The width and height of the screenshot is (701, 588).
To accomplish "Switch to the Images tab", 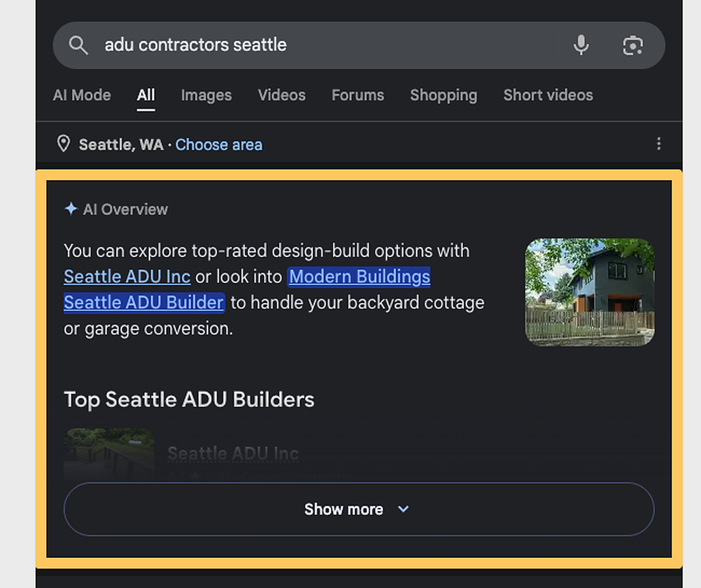I will [207, 95].
